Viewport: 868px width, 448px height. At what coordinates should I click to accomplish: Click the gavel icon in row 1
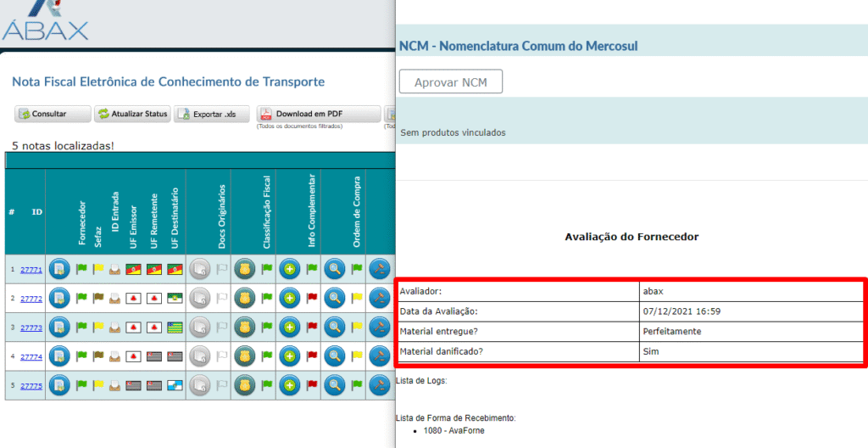point(380,269)
